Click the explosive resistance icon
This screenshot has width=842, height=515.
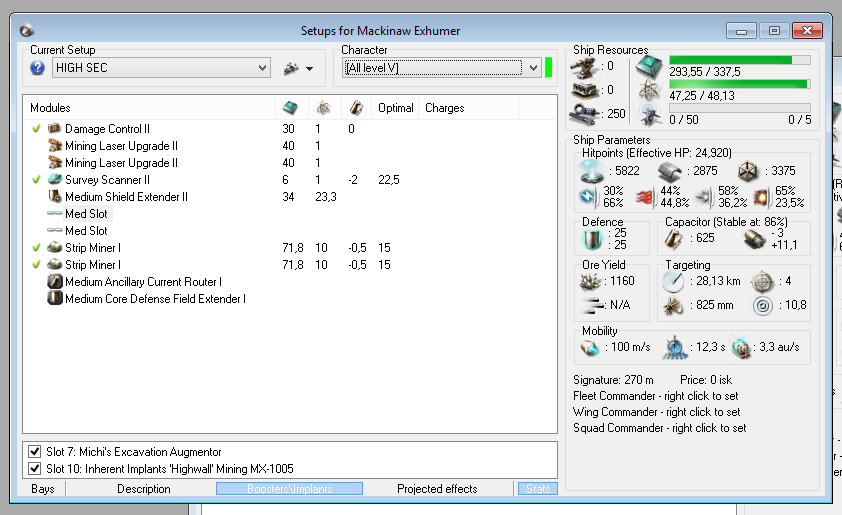coord(761,198)
